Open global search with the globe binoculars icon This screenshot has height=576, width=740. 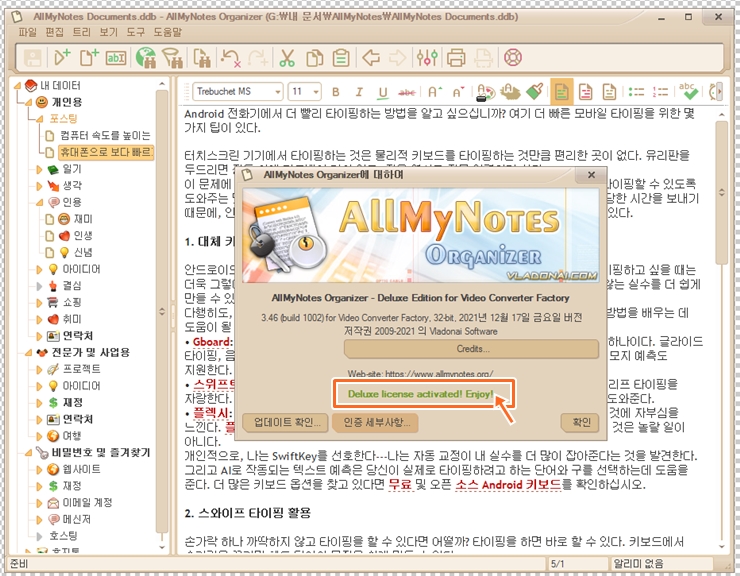(146, 58)
